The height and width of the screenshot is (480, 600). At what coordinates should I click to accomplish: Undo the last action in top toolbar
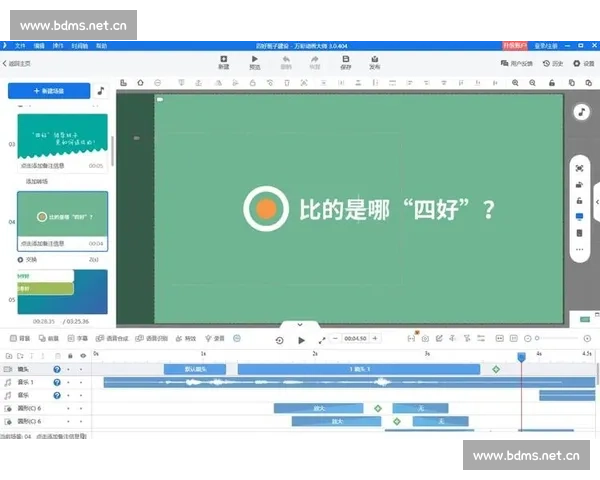coord(286,62)
